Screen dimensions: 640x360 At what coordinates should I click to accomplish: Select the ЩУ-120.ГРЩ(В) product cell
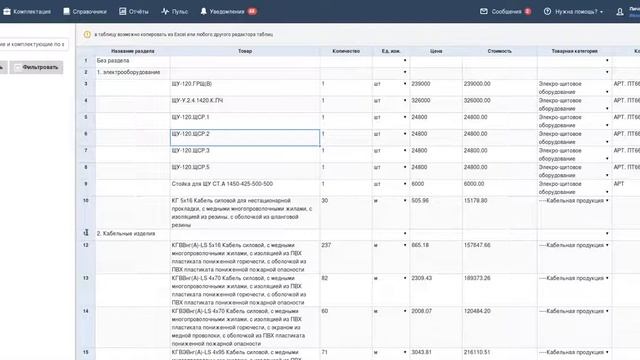tap(245, 88)
